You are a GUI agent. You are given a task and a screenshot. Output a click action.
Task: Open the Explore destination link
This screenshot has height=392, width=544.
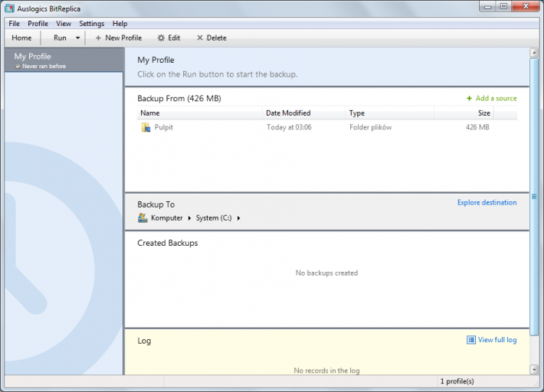click(487, 202)
